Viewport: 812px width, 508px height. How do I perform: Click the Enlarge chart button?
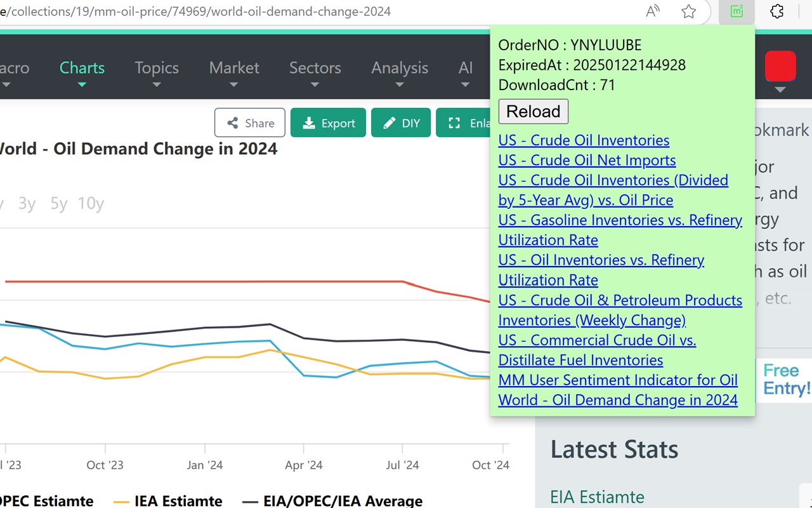[x=463, y=123]
